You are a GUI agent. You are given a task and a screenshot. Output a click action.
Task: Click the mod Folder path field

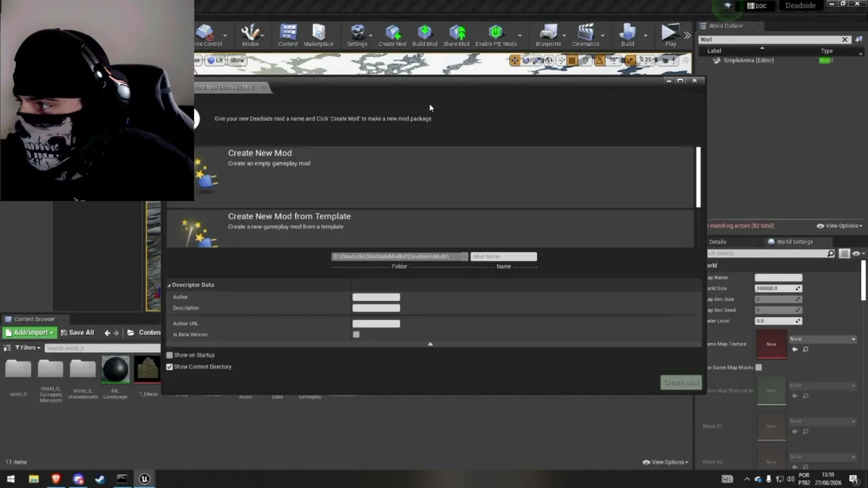pyautogui.click(x=399, y=256)
